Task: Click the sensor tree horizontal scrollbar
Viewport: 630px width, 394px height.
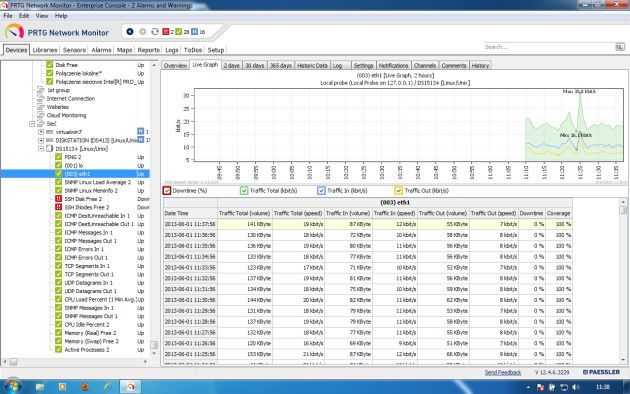Action: [x=76, y=362]
